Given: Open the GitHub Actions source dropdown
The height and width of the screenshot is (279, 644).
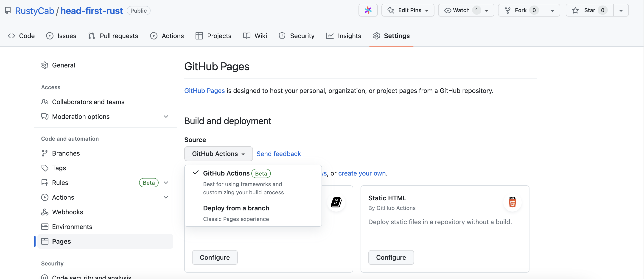Looking at the screenshot, I should coord(218,153).
